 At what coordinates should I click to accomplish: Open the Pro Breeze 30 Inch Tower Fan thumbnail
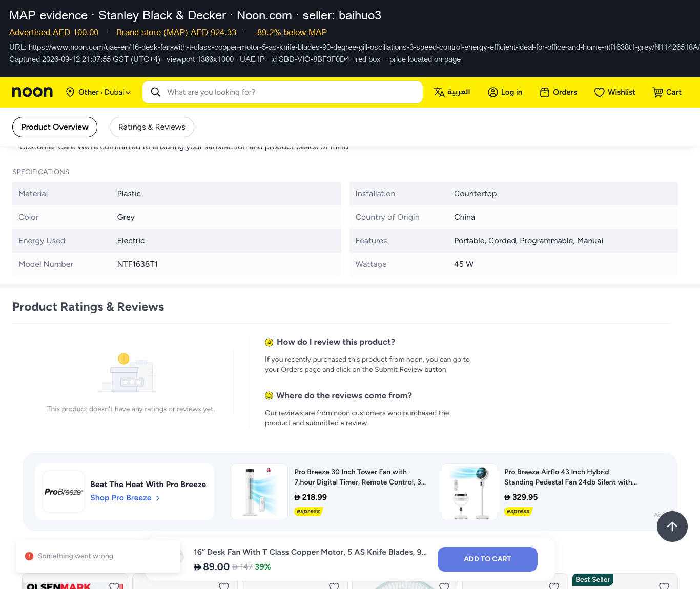point(259,492)
